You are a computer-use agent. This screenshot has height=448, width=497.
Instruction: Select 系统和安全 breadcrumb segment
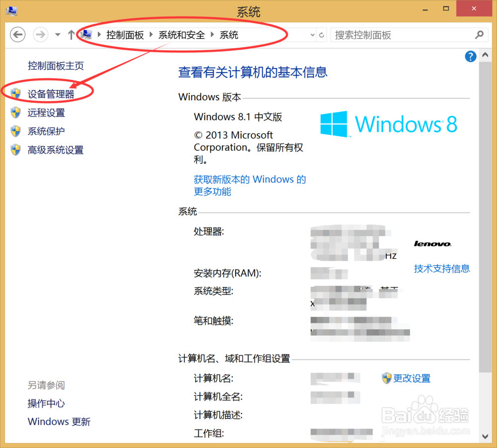181,35
